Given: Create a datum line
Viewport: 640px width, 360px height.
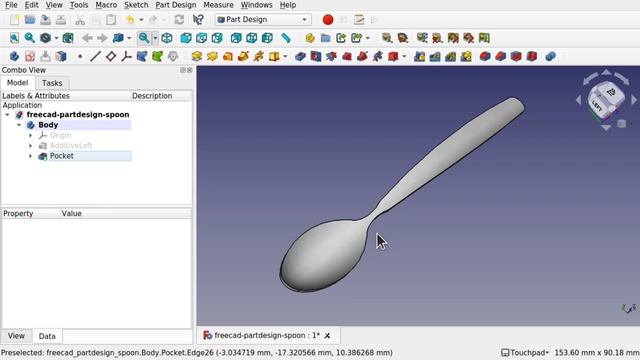Looking at the screenshot, I should click(x=95, y=56).
